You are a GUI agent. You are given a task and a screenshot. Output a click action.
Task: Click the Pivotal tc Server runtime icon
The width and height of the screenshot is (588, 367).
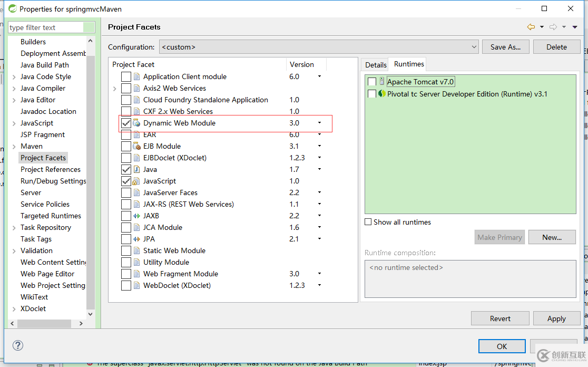point(382,94)
